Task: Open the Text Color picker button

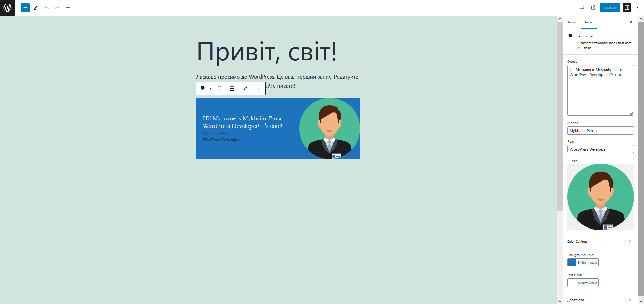Action: (x=587, y=283)
